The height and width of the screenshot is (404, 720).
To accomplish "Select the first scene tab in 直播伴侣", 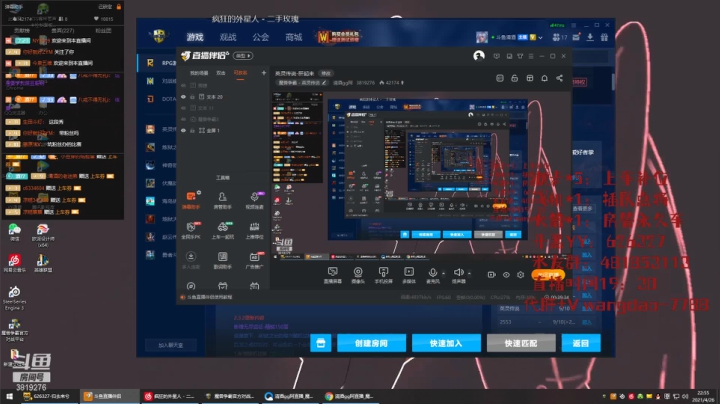I will (x=199, y=73).
